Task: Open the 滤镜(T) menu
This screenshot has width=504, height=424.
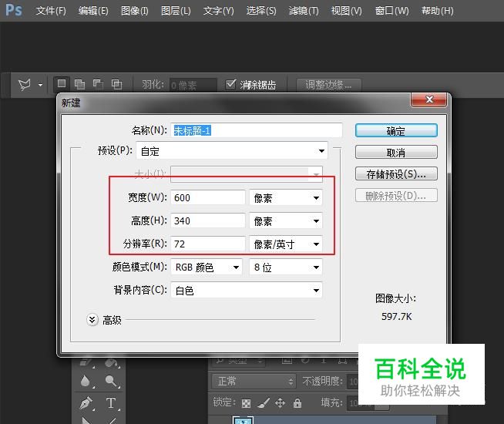Action: click(304, 11)
